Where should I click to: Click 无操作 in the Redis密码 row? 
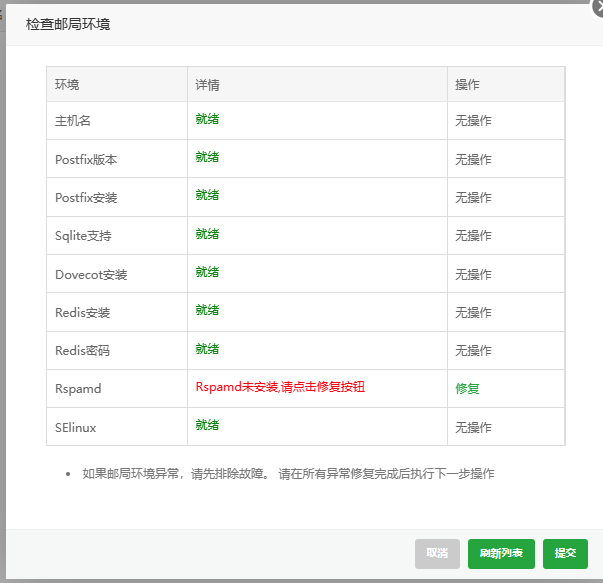tap(473, 350)
